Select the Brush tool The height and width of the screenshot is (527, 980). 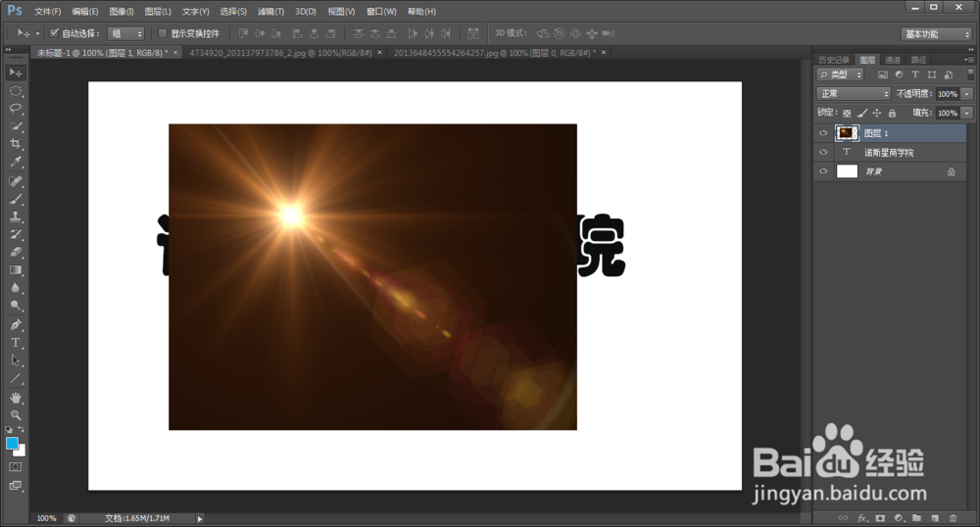pos(16,199)
